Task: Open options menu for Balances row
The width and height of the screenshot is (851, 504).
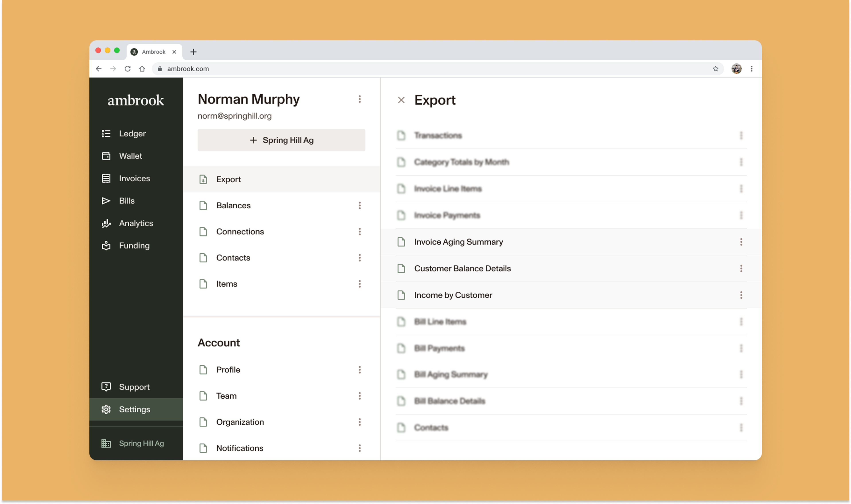Action: coord(359,205)
